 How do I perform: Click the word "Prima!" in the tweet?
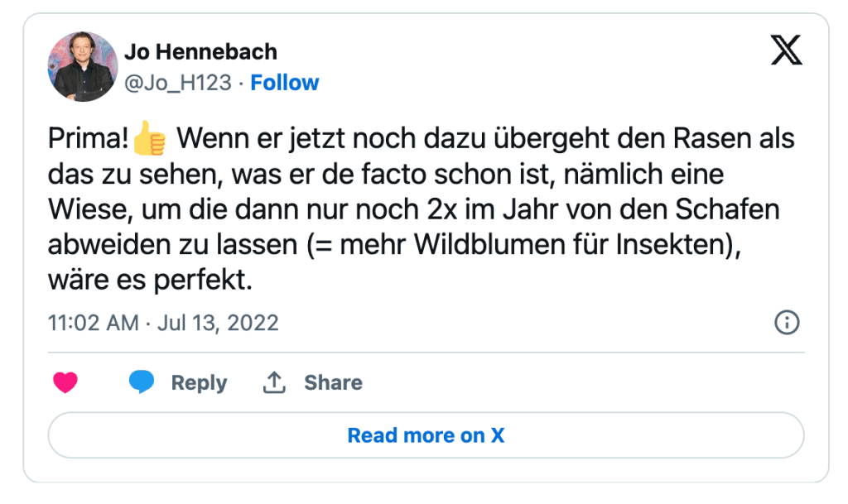tap(89, 139)
